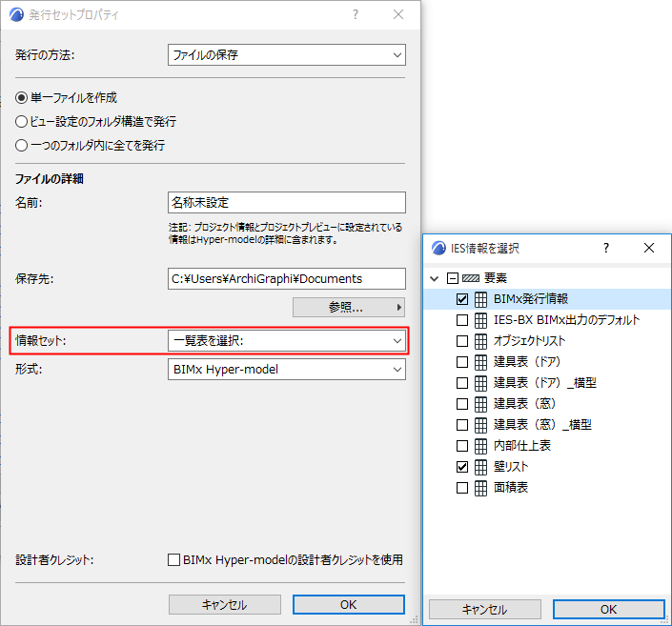Viewport: 672px width, 626px height.
Task: Click the help question mark in 発行セットプロパティ
Action: [x=356, y=14]
